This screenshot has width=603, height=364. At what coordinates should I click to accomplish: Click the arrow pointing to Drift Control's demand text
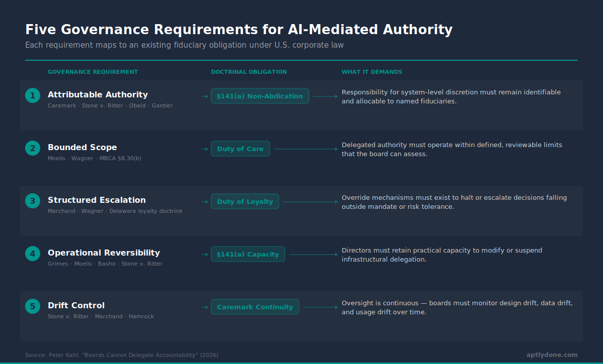tap(319, 307)
